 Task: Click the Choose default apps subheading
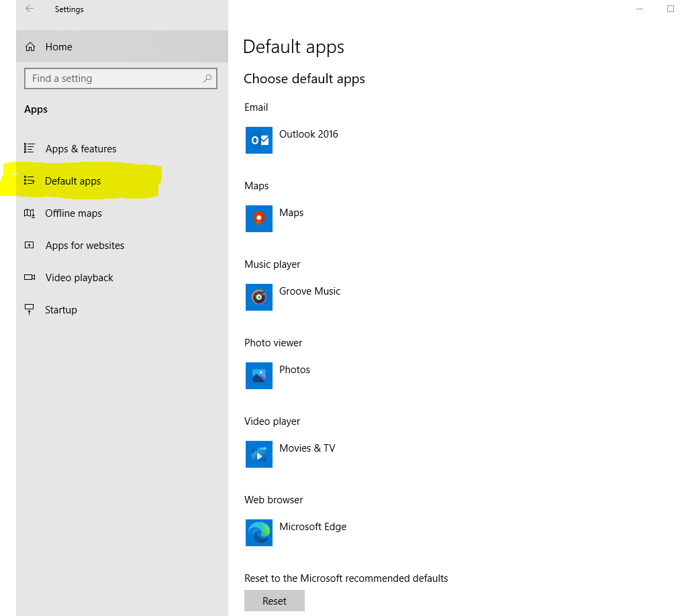coord(304,79)
